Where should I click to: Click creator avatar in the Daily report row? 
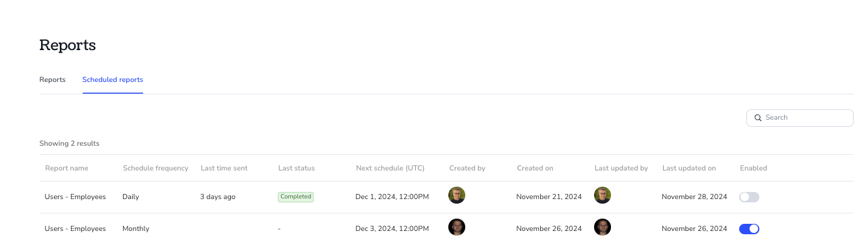[457, 195]
